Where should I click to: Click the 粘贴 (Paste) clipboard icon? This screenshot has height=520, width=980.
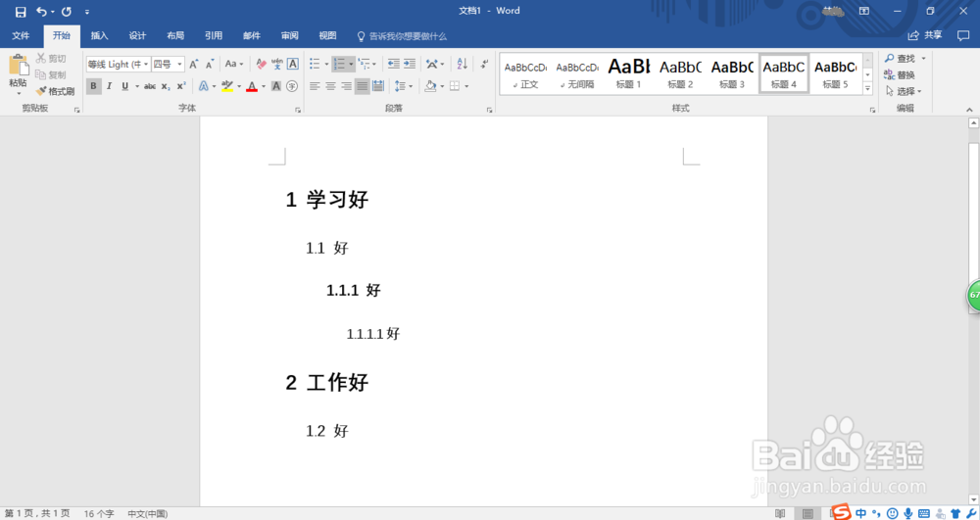click(18, 65)
